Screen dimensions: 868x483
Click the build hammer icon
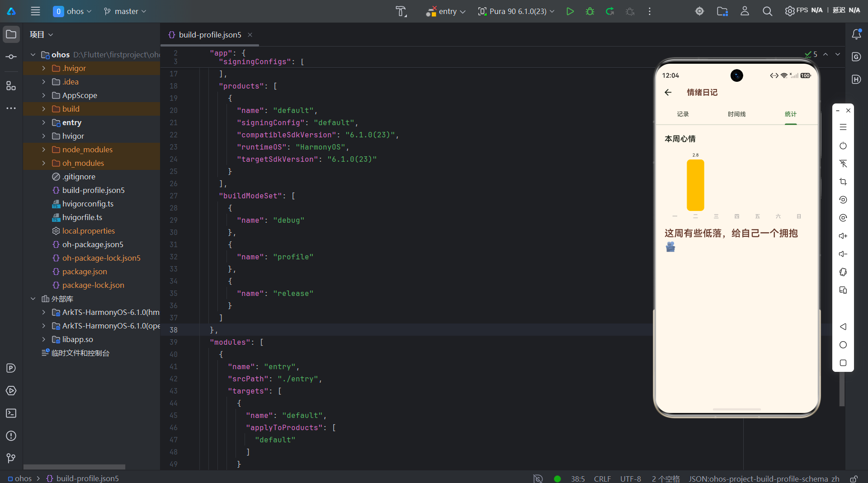tap(401, 11)
